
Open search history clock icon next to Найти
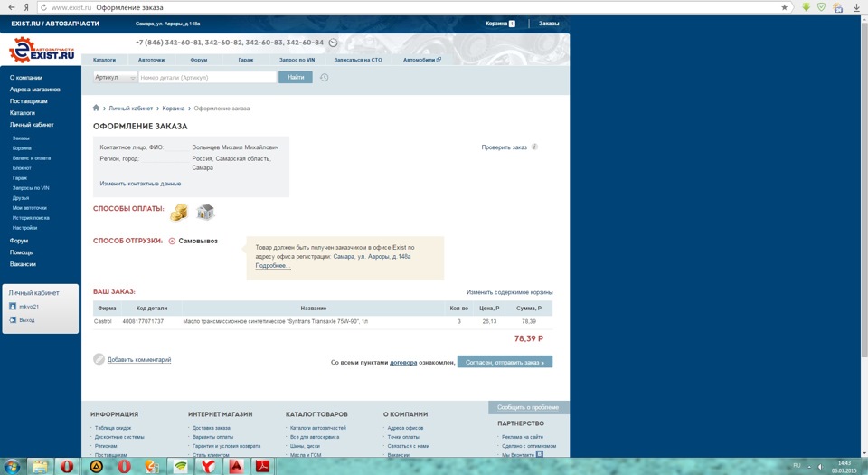tap(325, 78)
